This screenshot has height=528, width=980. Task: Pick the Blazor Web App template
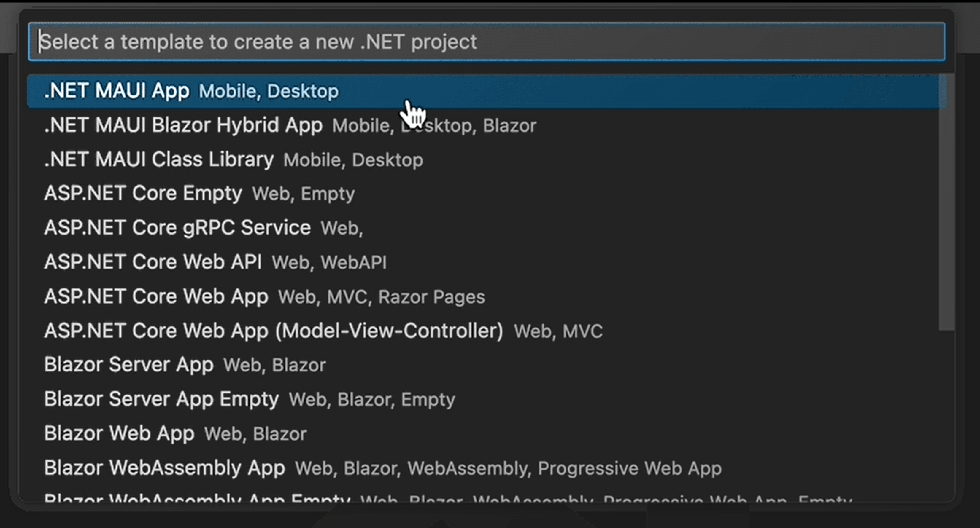coord(487,433)
